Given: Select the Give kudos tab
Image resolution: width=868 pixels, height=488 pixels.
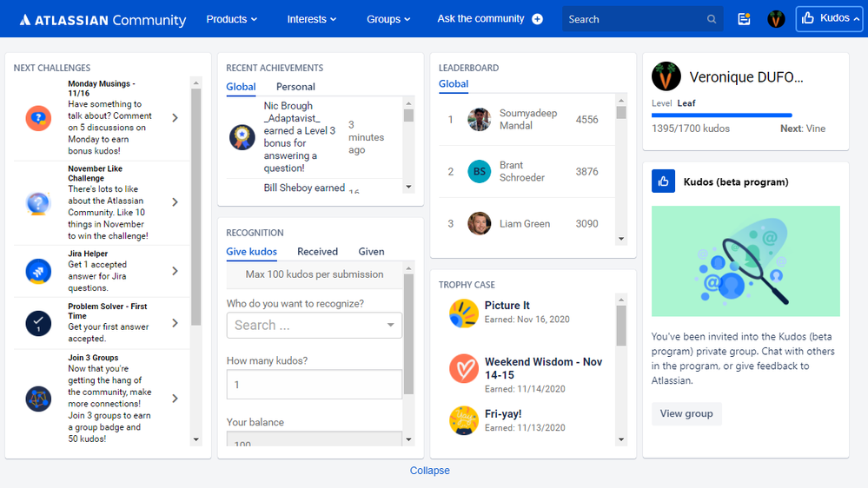Looking at the screenshot, I should click(251, 252).
